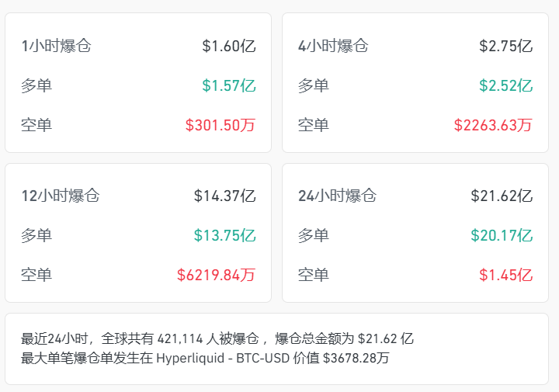This screenshot has height=392, width=559.
Task: Click the red $301.50万 short liquidation amount
Action: [x=220, y=125]
